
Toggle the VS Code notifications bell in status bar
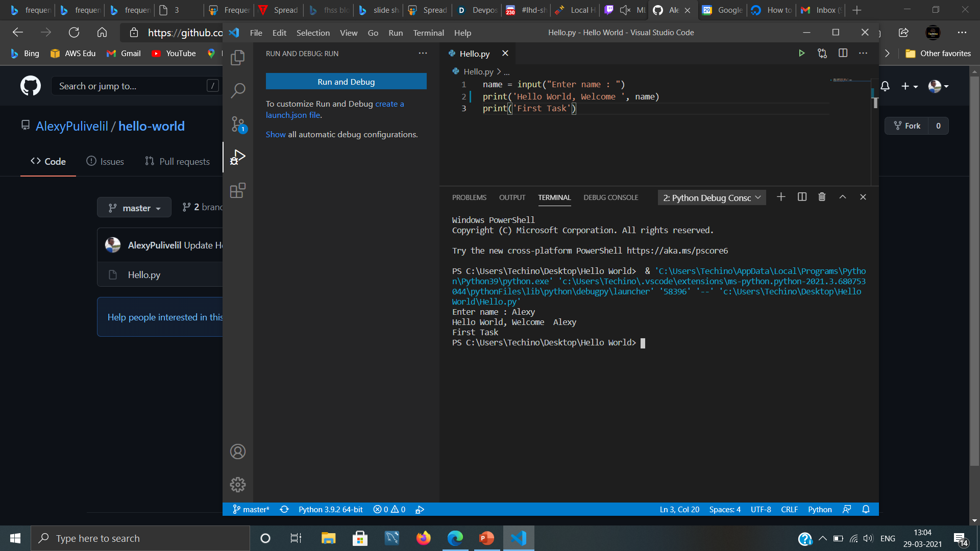[x=866, y=509]
